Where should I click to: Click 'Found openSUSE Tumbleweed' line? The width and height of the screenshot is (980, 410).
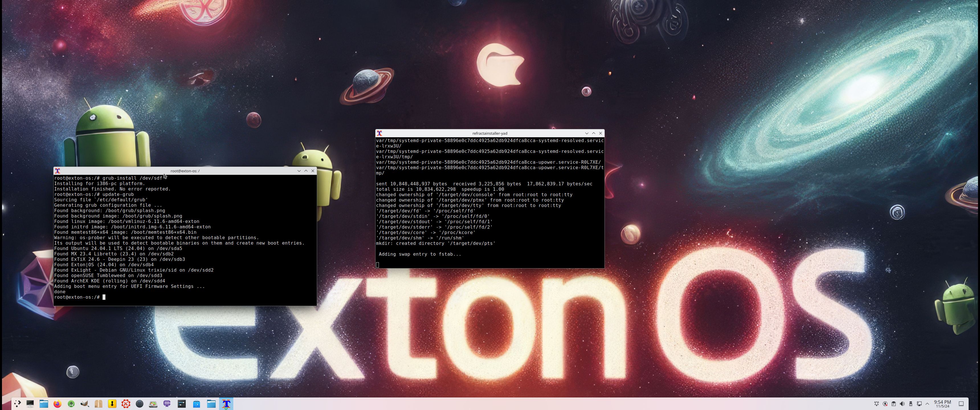[x=108, y=275]
